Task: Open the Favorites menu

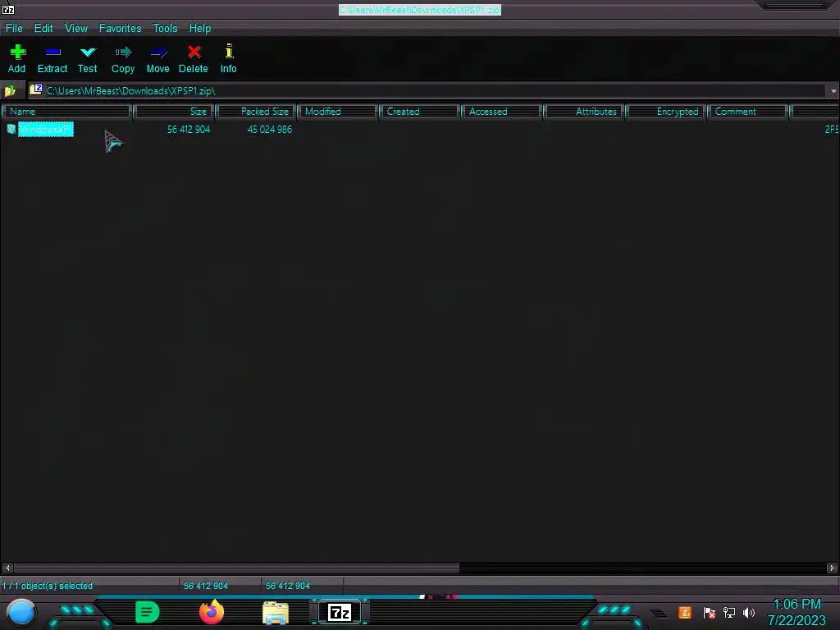Action: 120,29
